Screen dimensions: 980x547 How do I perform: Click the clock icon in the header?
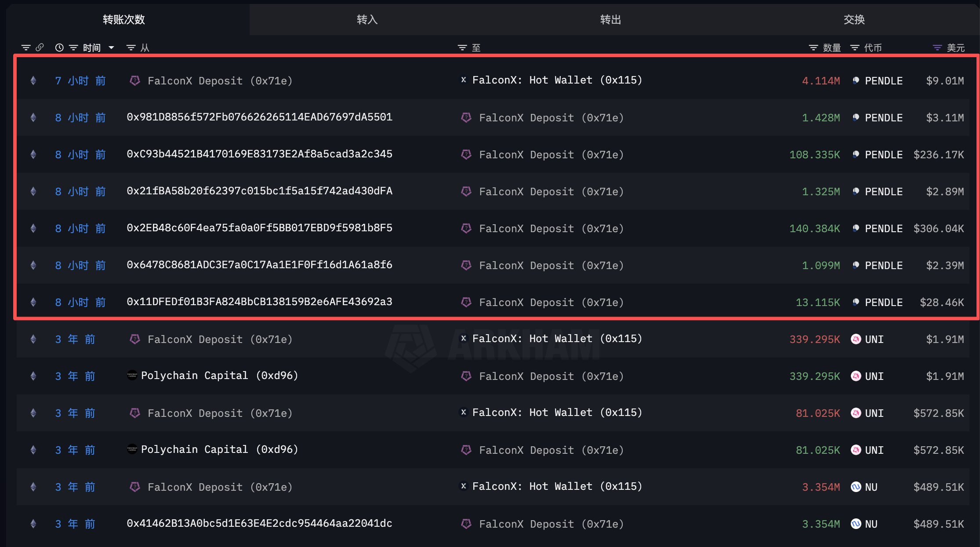click(59, 47)
